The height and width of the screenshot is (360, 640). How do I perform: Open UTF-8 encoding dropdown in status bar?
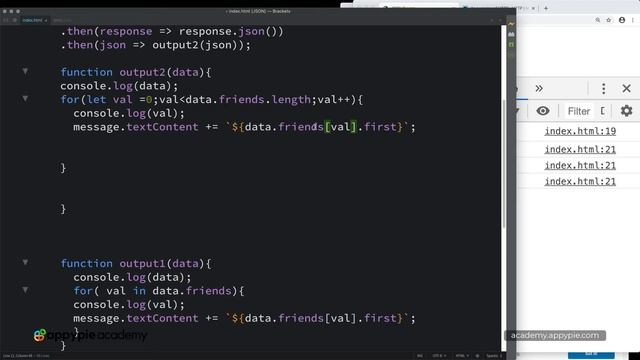pyautogui.click(x=439, y=356)
